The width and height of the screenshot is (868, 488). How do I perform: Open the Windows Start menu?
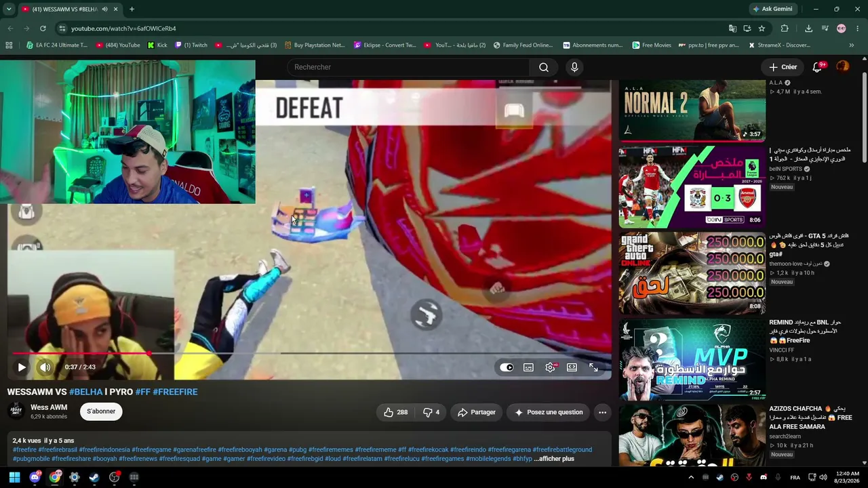pos(14,477)
